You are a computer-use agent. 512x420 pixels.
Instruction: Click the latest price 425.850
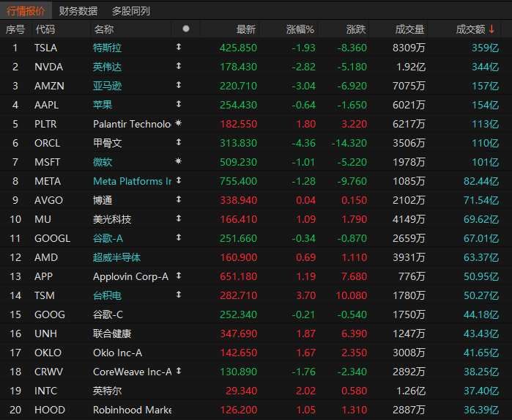point(238,48)
